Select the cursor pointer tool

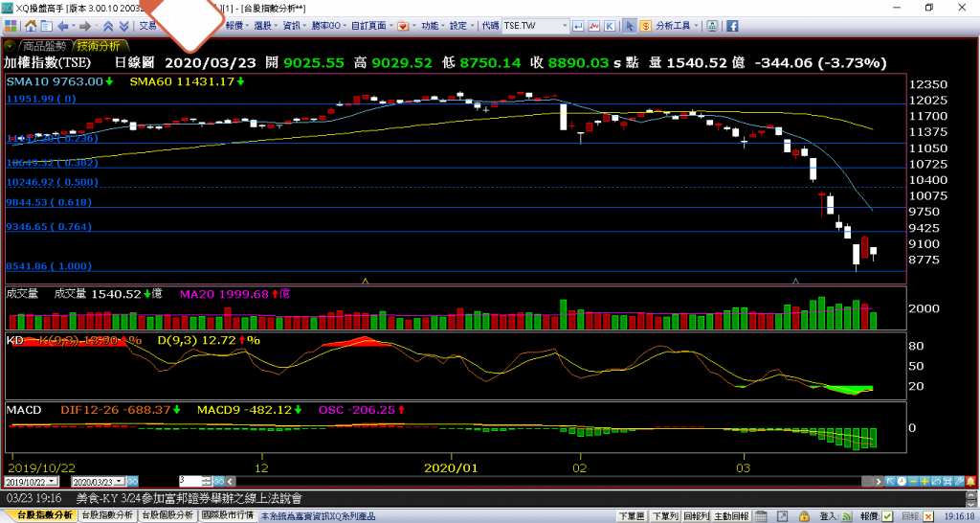pos(629,26)
